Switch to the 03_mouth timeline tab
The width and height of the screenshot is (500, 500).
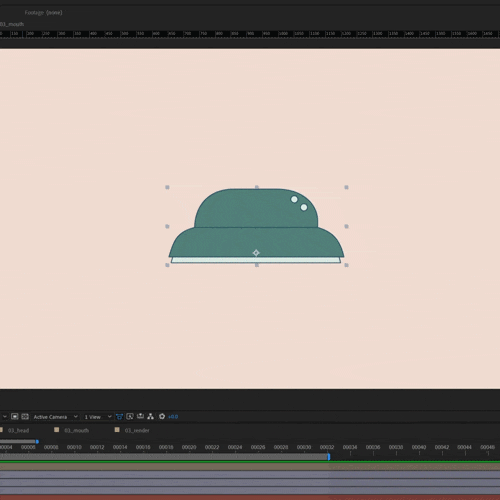point(77,430)
